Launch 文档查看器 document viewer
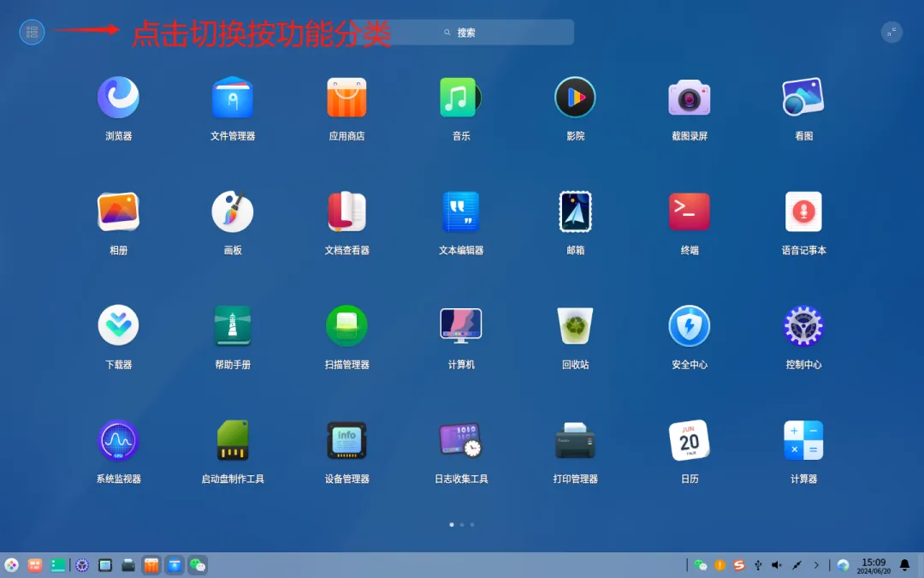The width and height of the screenshot is (924, 578). pos(346,212)
